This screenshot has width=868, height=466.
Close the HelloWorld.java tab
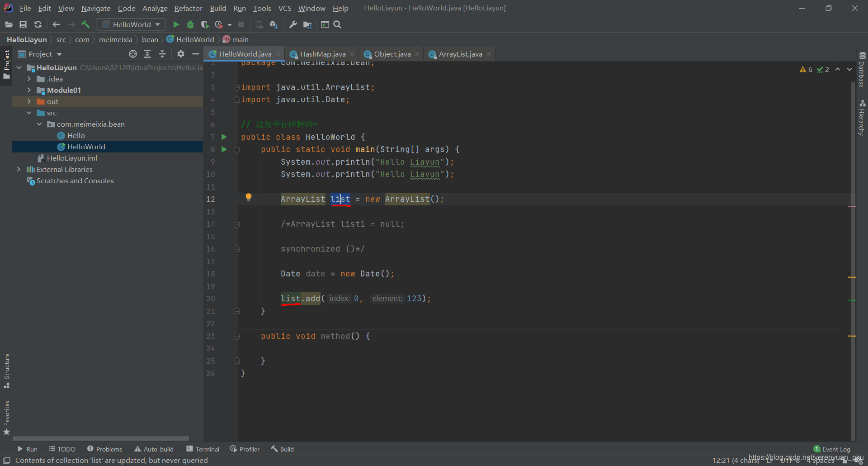pos(278,54)
